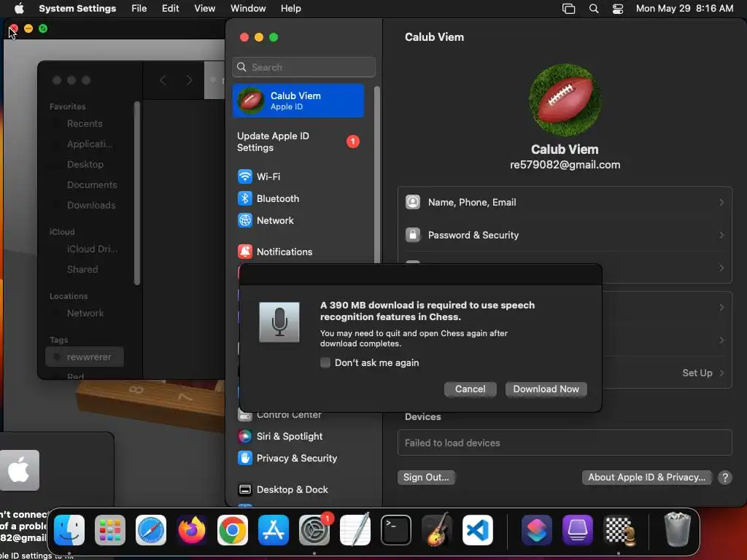This screenshot has height=560, width=747.
Task: Click the chevron next to Set Up
Action: click(721, 373)
